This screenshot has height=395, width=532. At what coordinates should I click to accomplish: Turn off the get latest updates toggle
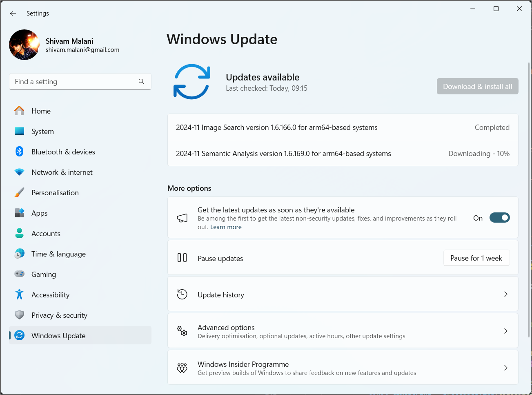[x=500, y=218]
